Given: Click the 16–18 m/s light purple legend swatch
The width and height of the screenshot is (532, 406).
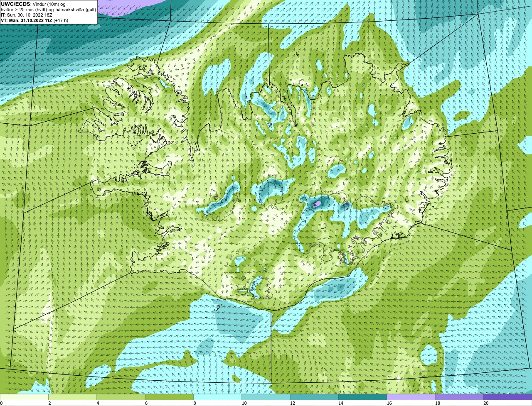Looking at the screenshot, I should click(x=411, y=397).
